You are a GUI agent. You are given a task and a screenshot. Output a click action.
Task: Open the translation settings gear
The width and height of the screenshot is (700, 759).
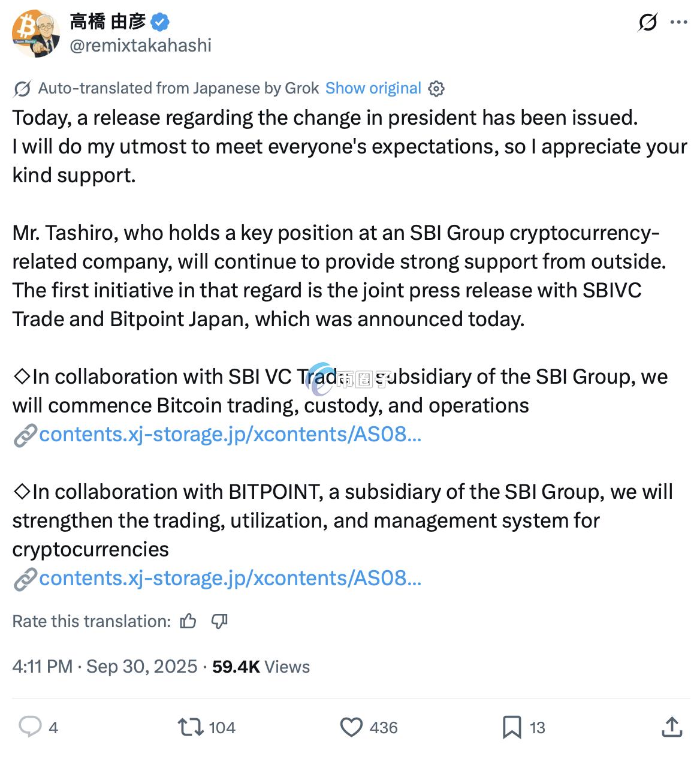point(436,89)
